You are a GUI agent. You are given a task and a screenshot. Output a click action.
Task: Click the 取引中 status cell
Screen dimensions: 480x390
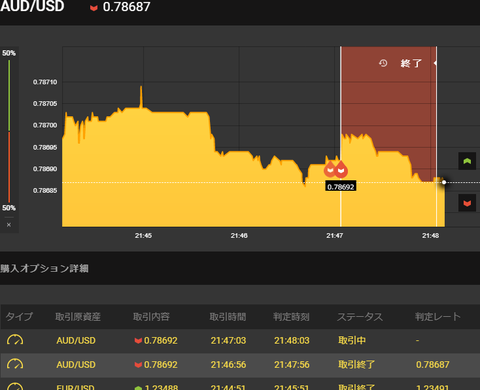click(352, 340)
